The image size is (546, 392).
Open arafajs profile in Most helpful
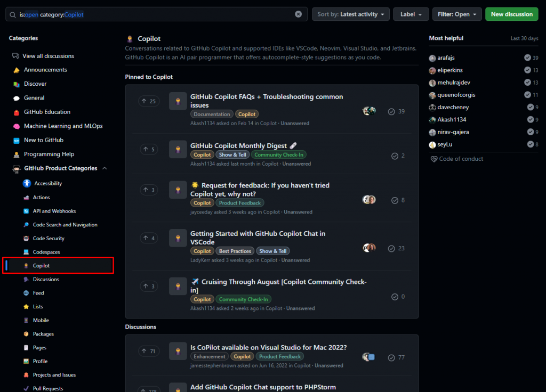pyautogui.click(x=446, y=58)
